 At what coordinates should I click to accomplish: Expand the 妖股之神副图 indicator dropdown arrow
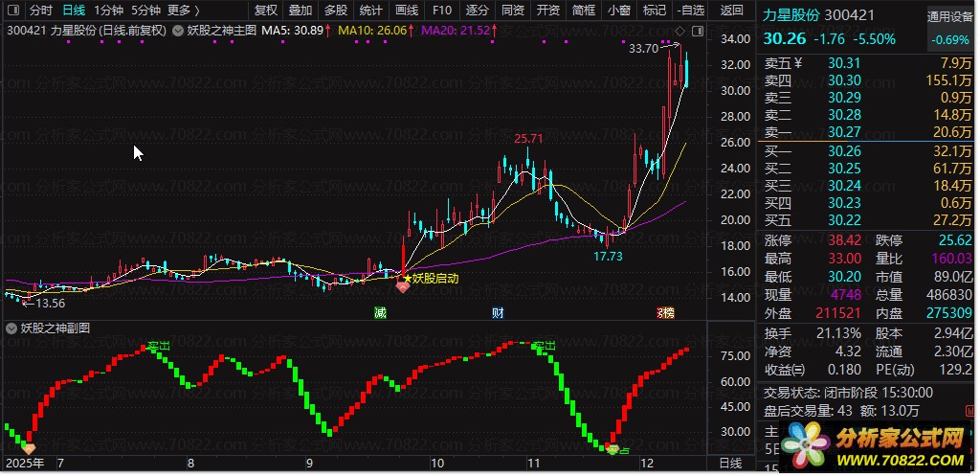(x=11, y=328)
